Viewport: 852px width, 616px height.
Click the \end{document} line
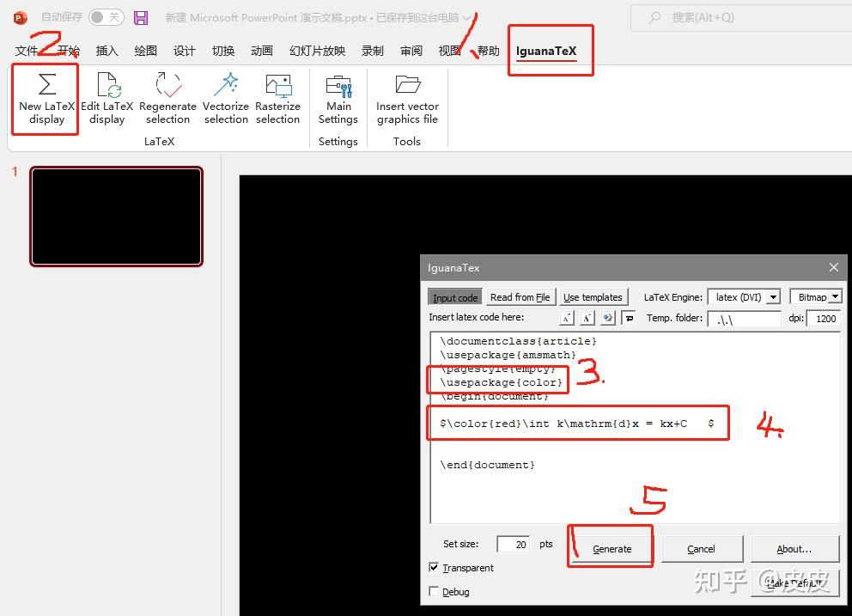(487, 465)
